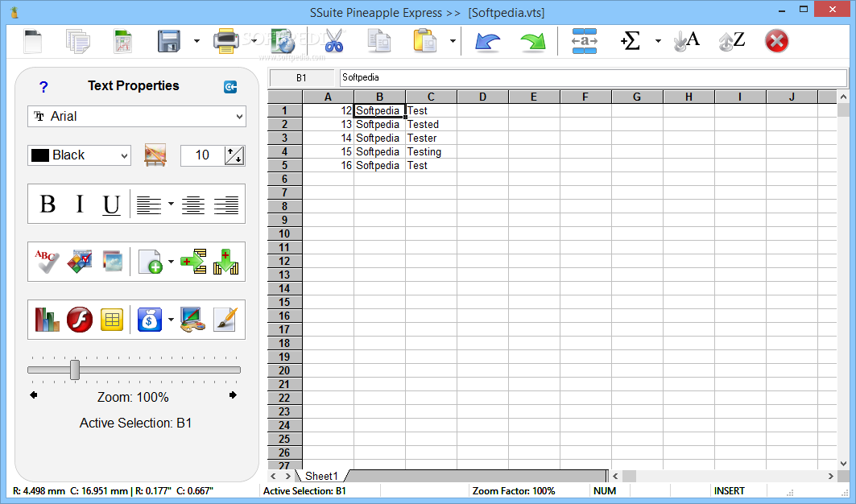Click the Excel export globe icon
The height and width of the screenshot is (504, 856).
click(x=283, y=41)
